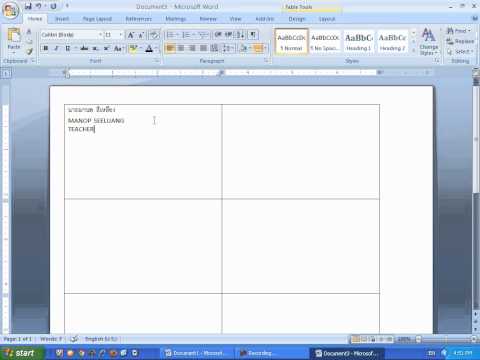
Task: Click the Windows Start button
Action: coord(22,353)
